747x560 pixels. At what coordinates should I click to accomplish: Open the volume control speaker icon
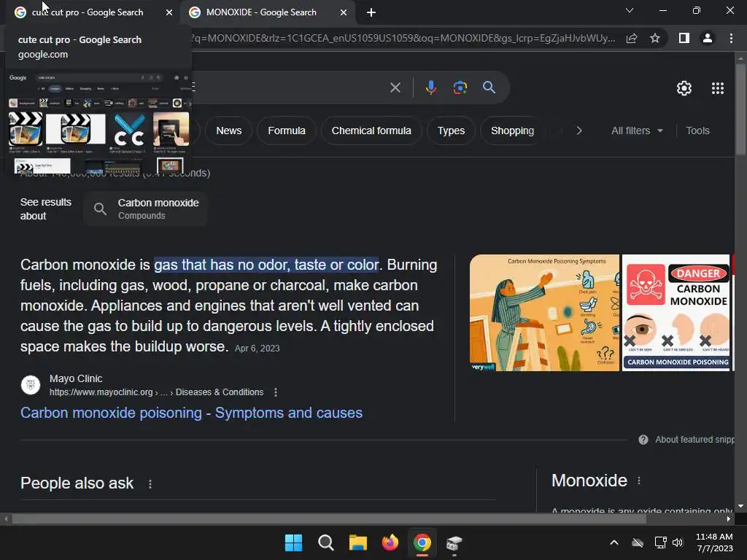click(x=678, y=542)
